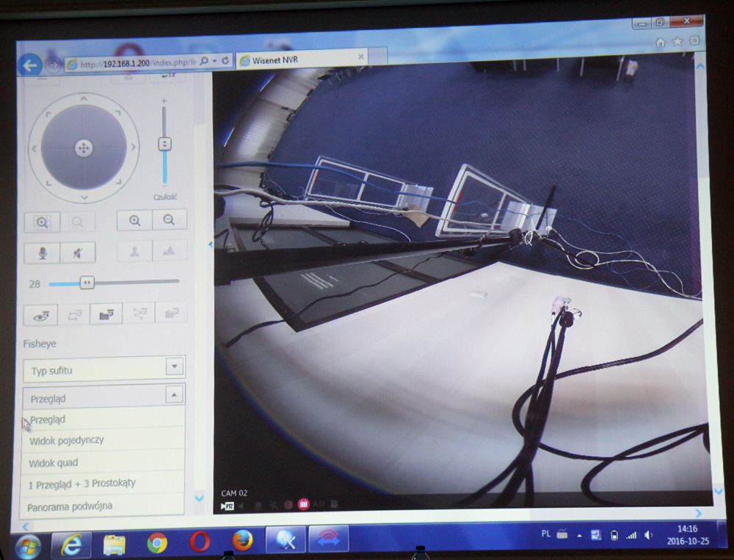The width and height of the screenshot is (734, 560).
Task: Toggle the microphone button
Action: pyautogui.click(x=42, y=252)
